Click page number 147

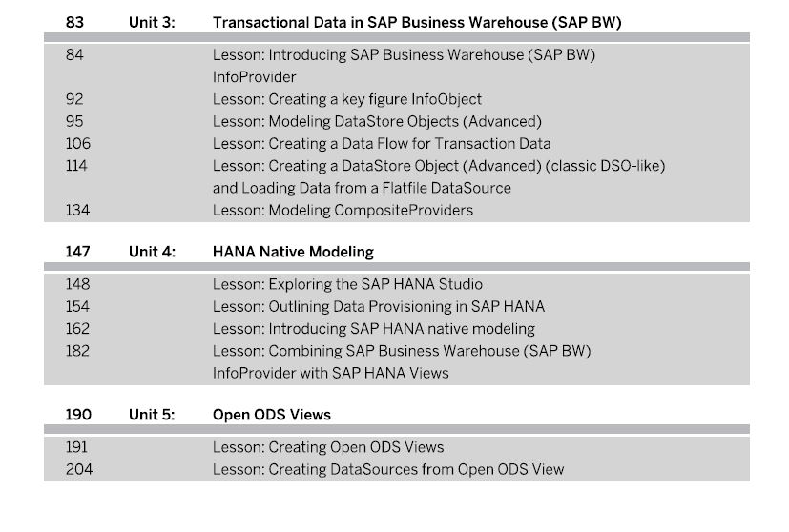coord(77,252)
